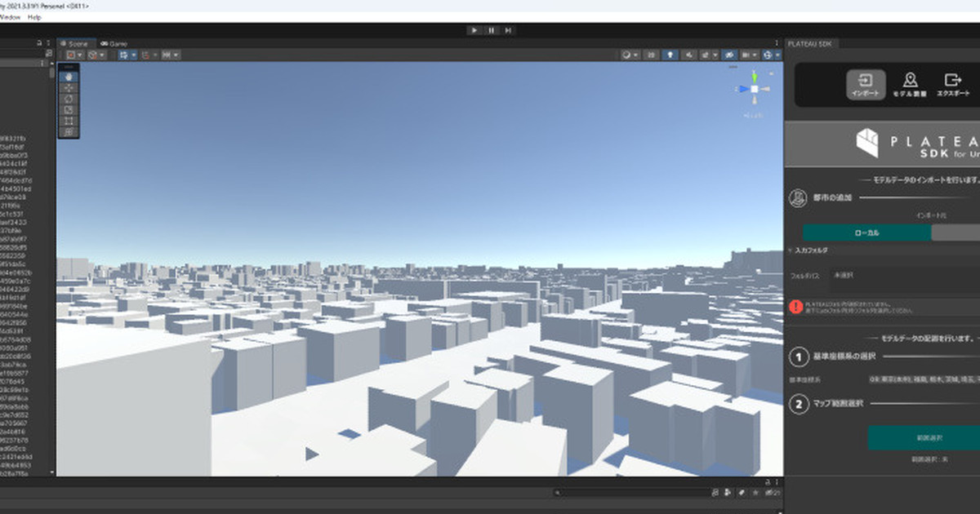Switch to the Game tab

click(114, 43)
